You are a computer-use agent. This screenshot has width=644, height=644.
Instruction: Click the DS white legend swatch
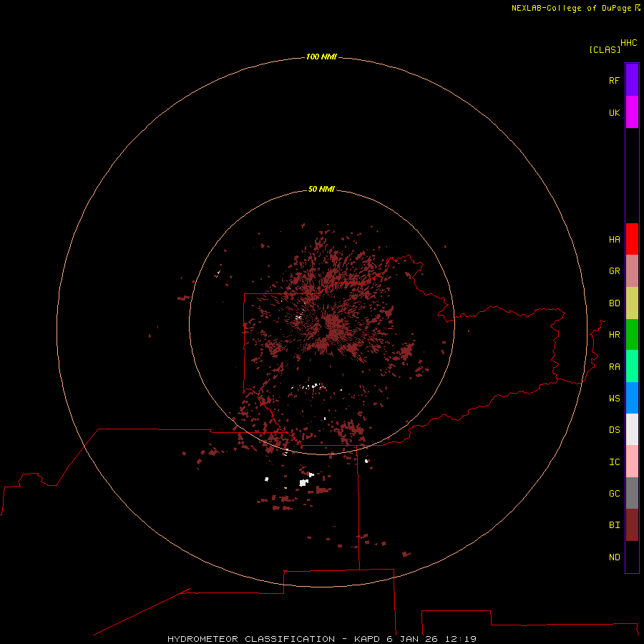632,429
